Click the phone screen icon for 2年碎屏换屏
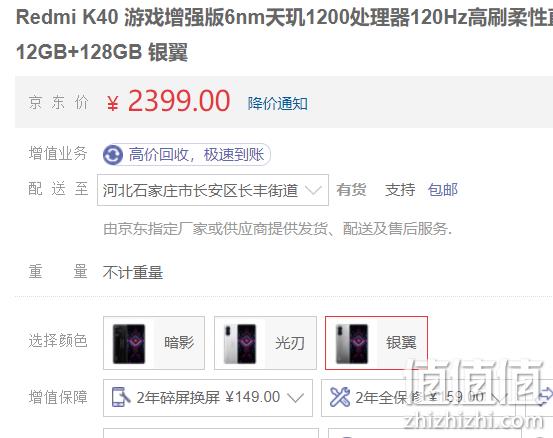The height and width of the screenshot is (438, 553). 120,397
